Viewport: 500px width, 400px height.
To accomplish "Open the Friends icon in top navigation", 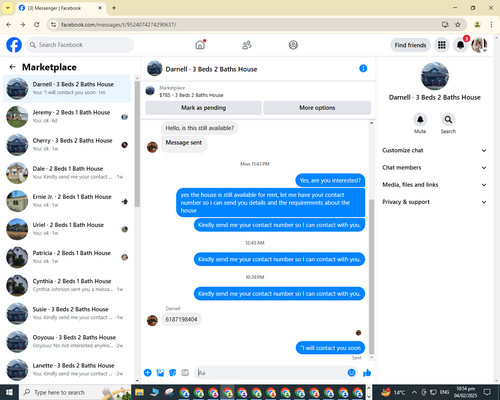I will [247, 45].
